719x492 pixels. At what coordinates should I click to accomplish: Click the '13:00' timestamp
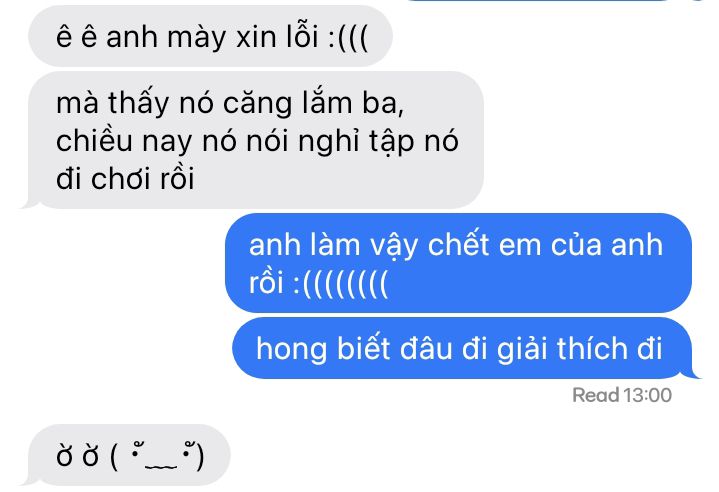click(x=647, y=395)
